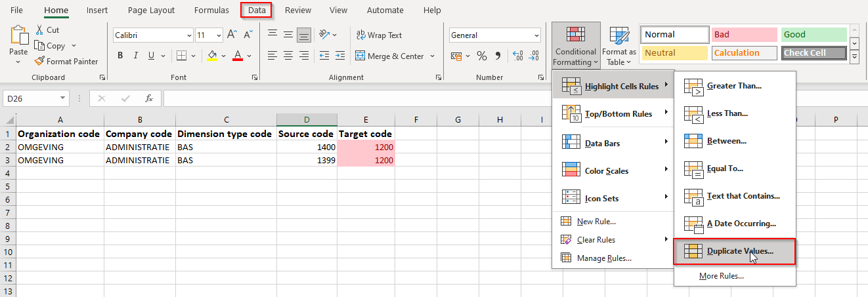Toggle the Bottom Align button

303,35
